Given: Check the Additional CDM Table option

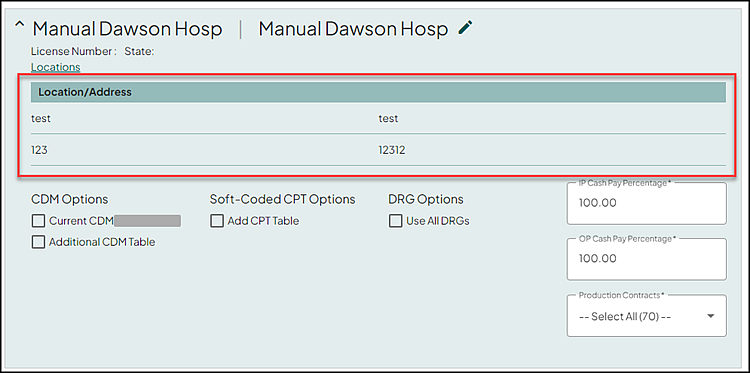Looking at the screenshot, I should pyautogui.click(x=38, y=242).
